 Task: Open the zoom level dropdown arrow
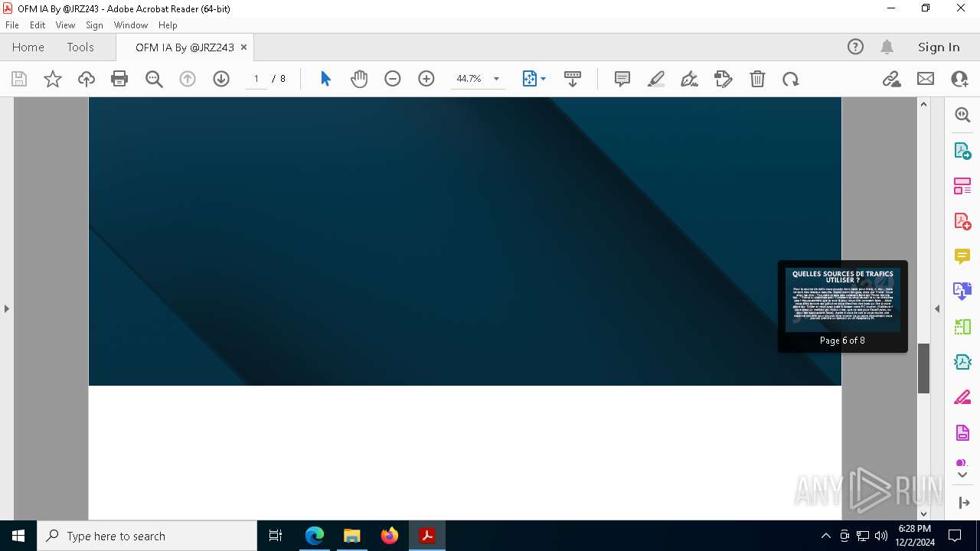coord(496,79)
